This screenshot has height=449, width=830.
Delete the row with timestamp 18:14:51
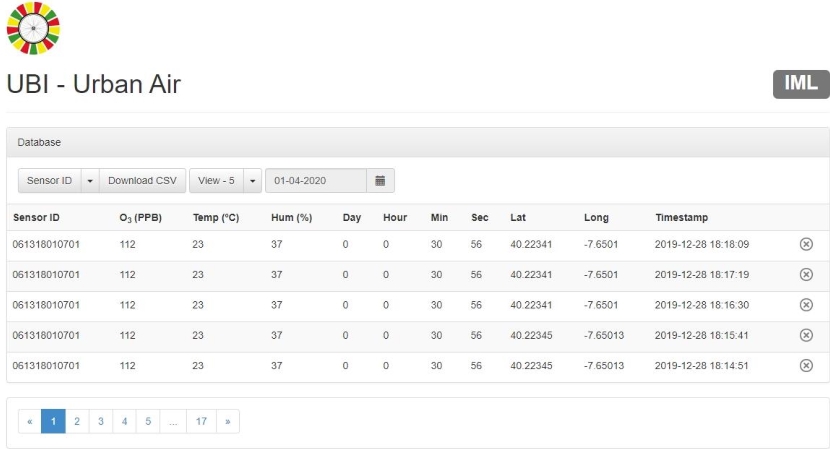click(x=806, y=366)
